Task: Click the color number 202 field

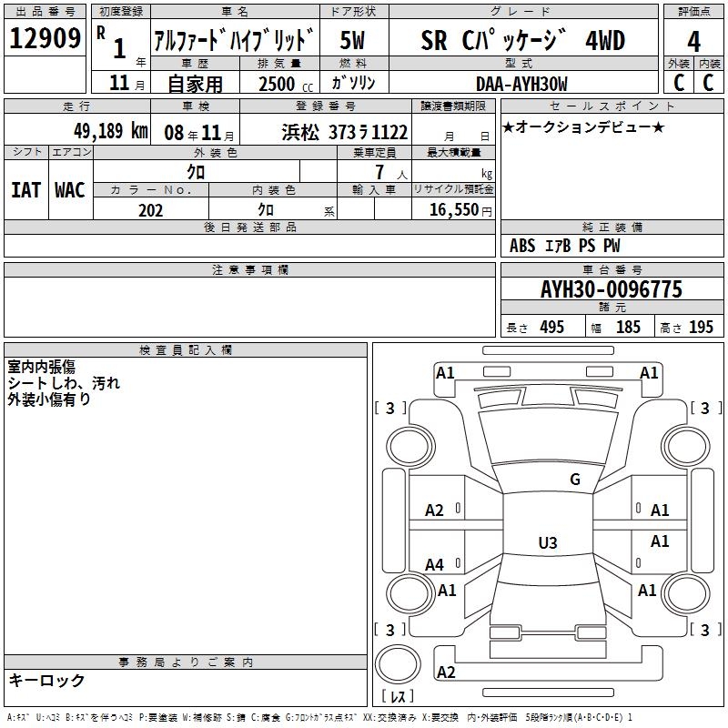Action: click(x=150, y=210)
